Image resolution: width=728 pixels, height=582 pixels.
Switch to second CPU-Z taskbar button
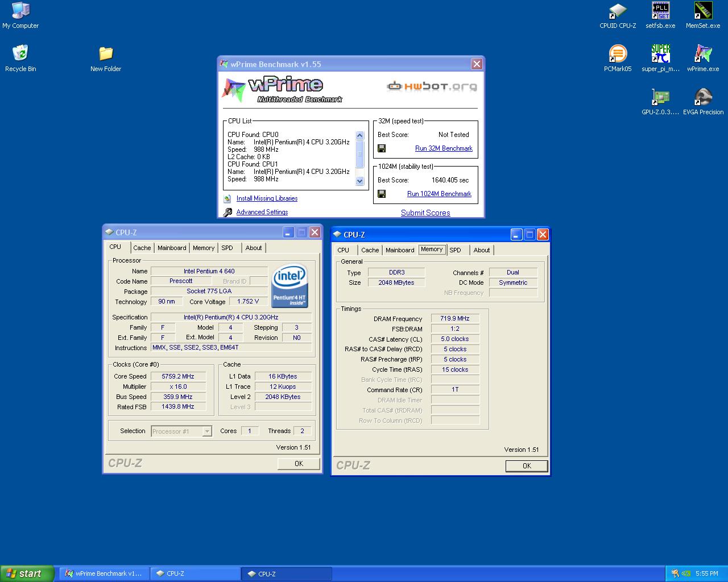point(287,573)
